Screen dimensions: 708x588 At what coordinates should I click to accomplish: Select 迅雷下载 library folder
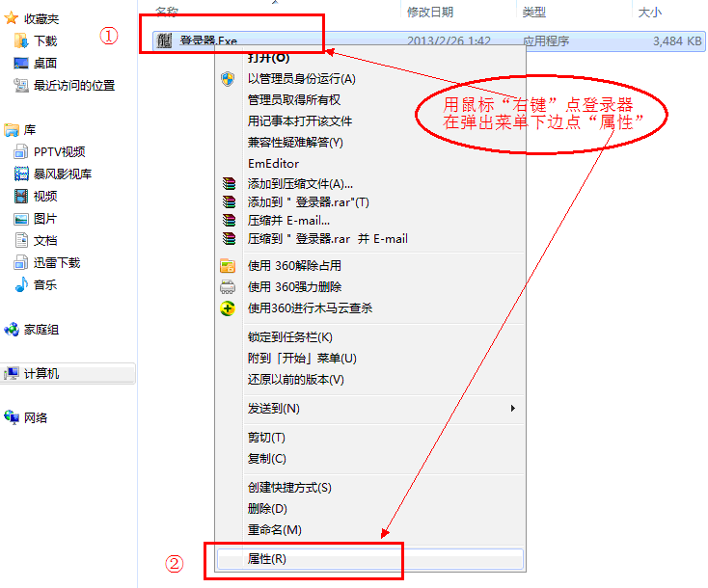point(57,262)
